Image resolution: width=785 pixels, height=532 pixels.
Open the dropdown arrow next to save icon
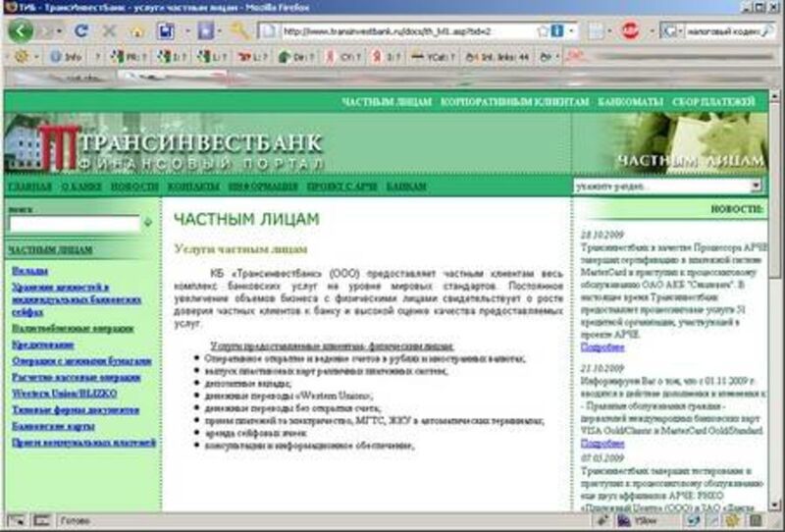187,31
